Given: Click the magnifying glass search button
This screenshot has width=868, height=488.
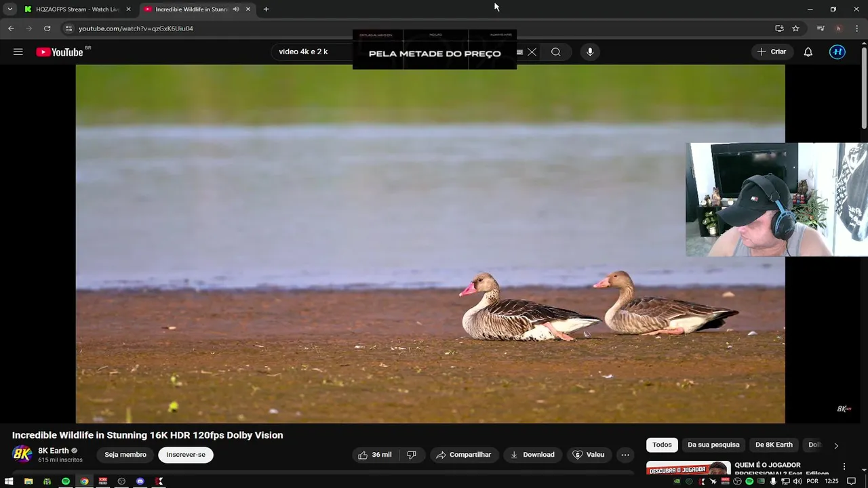Looking at the screenshot, I should coord(555,52).
